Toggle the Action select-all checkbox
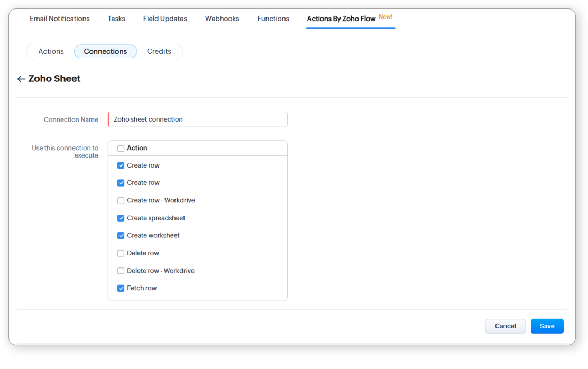The height and width of the screenshot is (369, 588). point(121,148)
